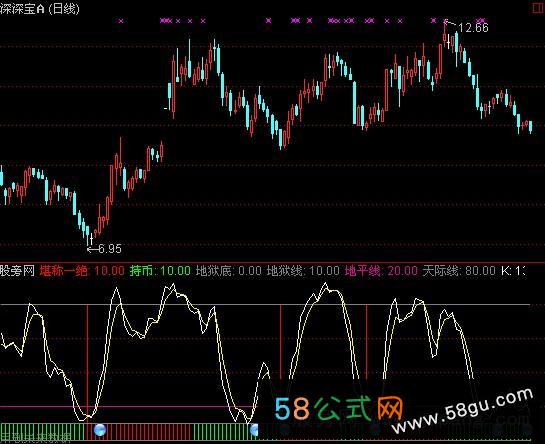Click the partially hidden second blue ball marker
Image resolution: width=545 pixels, height=444 pixels.
[254, 430]
